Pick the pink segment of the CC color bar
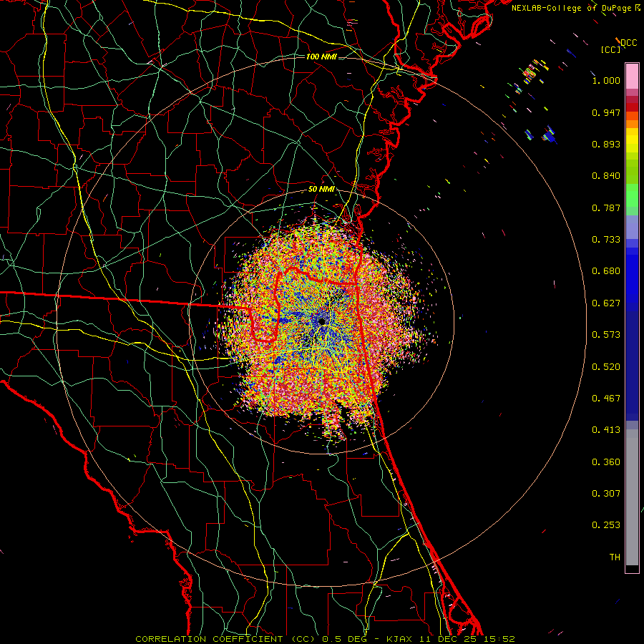 point(632,77)
